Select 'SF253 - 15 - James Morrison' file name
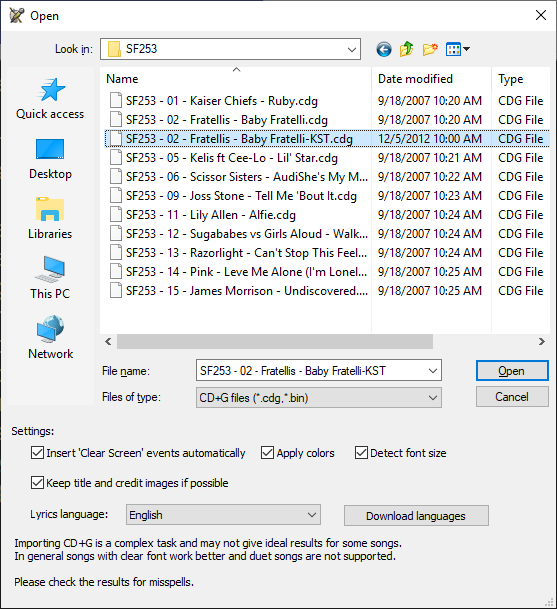The height and width of the screenshot is (609, 557). pyautogui.click(x=247, y=291)
